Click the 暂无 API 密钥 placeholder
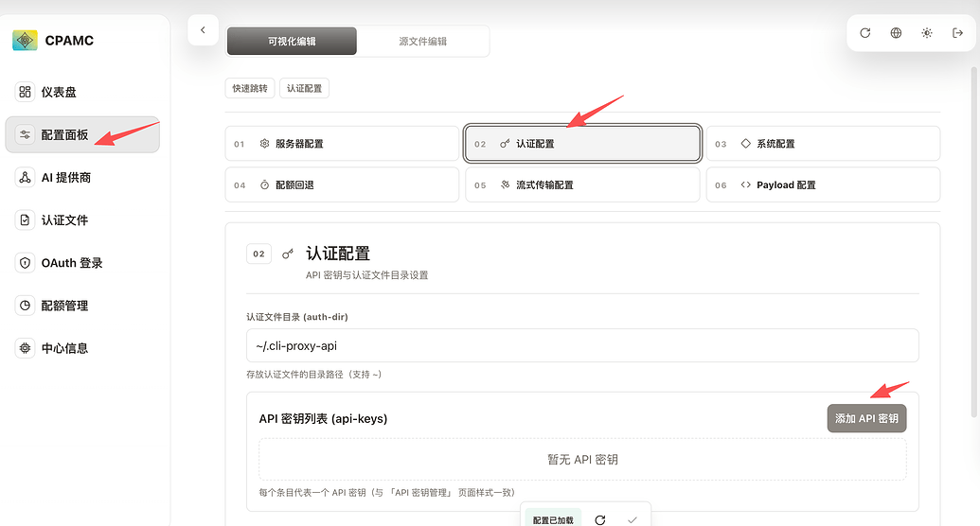Viewport: 980px width, 526px height. tap(582, 459)
